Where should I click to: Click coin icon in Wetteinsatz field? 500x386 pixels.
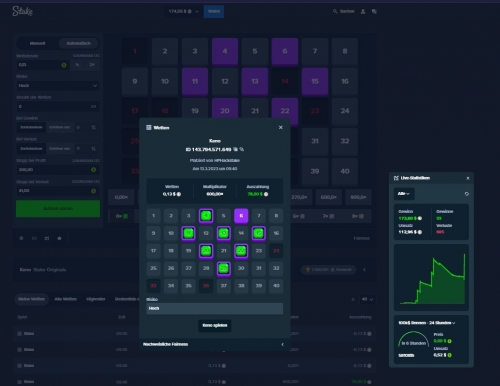tap(64, 65)
